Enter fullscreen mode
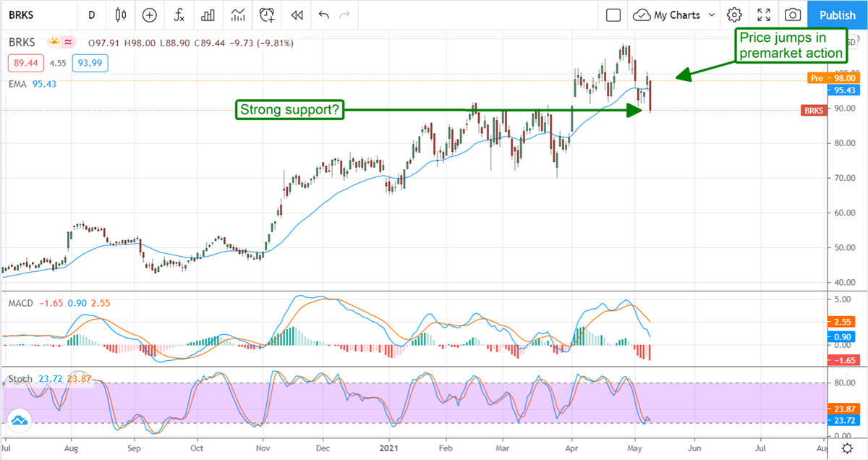This screenshot has height=460, width=868. pos(764,14)
